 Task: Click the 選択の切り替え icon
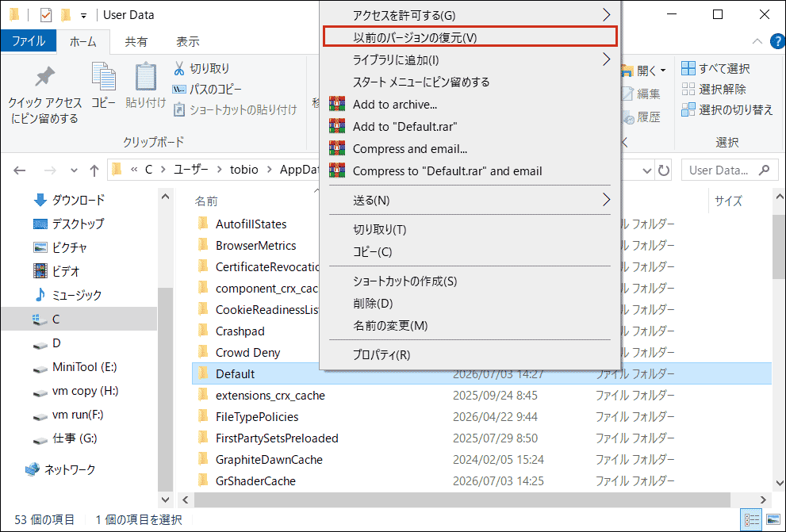coord(688,109)
